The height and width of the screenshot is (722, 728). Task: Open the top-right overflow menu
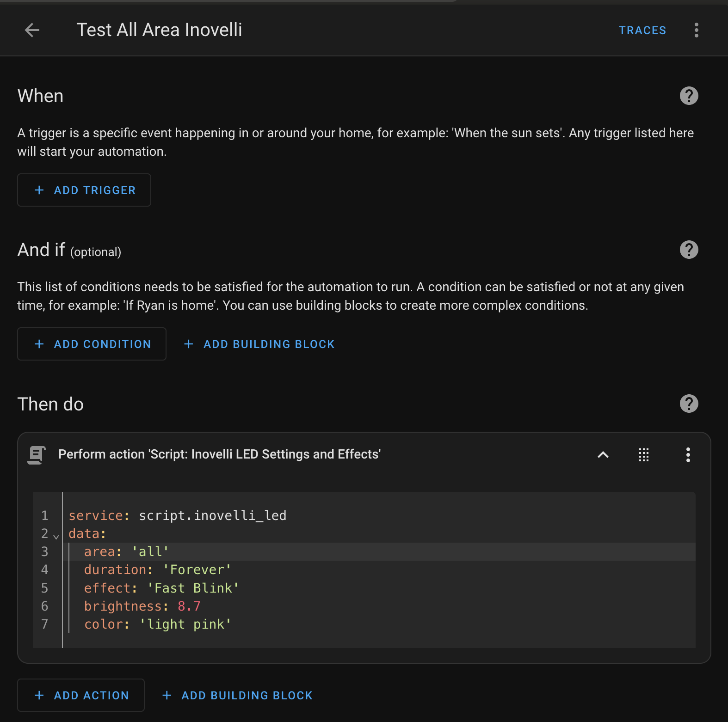(696, 30)
